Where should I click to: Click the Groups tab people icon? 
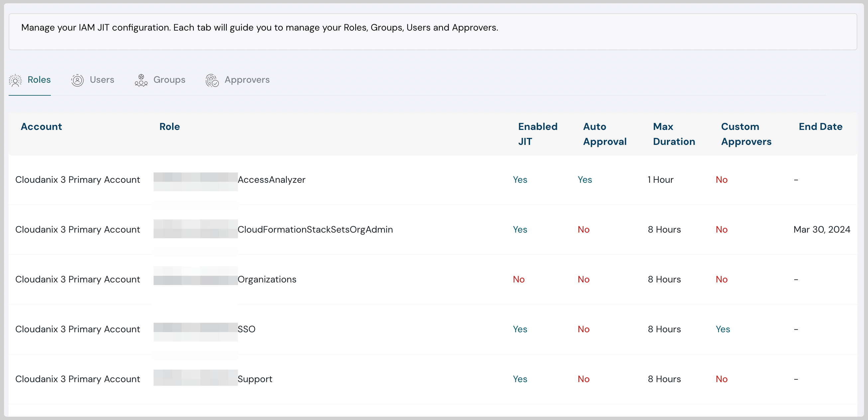coord(141,80)
